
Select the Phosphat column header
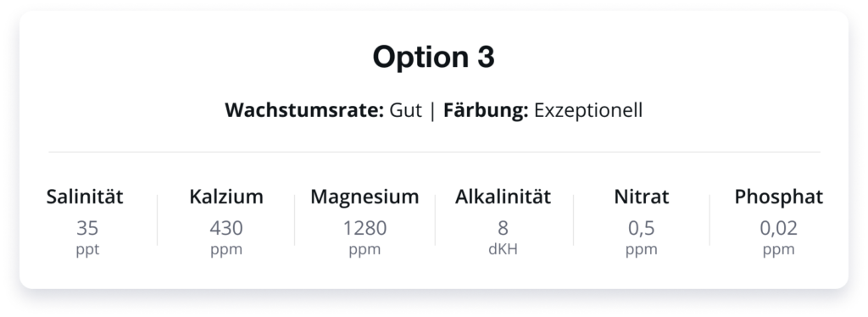[779, 197]
